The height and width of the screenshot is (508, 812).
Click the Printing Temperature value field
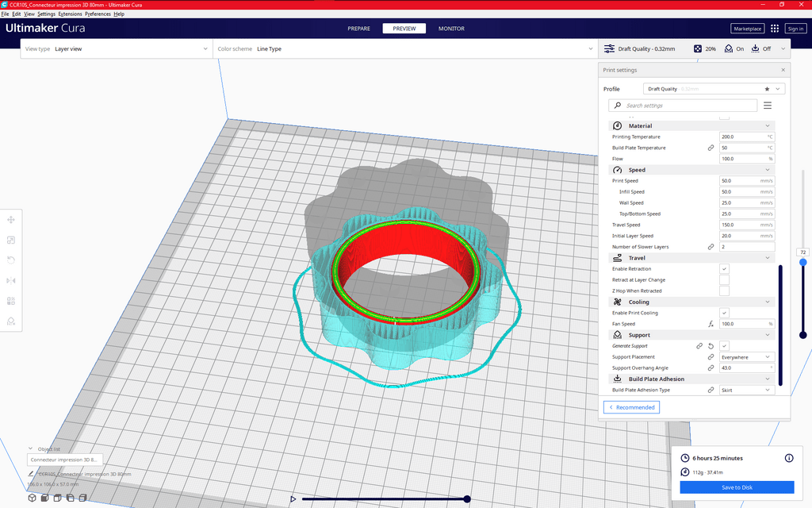pyautogui.click(x=747, y=137)
